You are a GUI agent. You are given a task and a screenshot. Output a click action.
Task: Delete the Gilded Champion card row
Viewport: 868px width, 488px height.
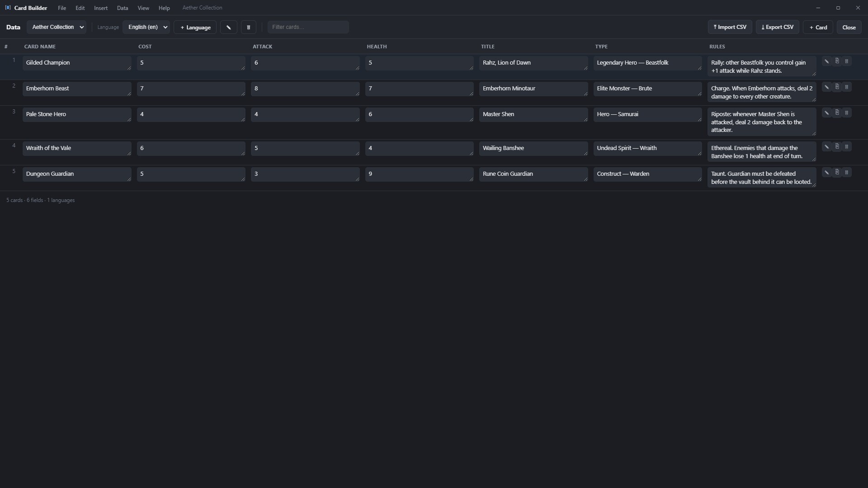847,61
